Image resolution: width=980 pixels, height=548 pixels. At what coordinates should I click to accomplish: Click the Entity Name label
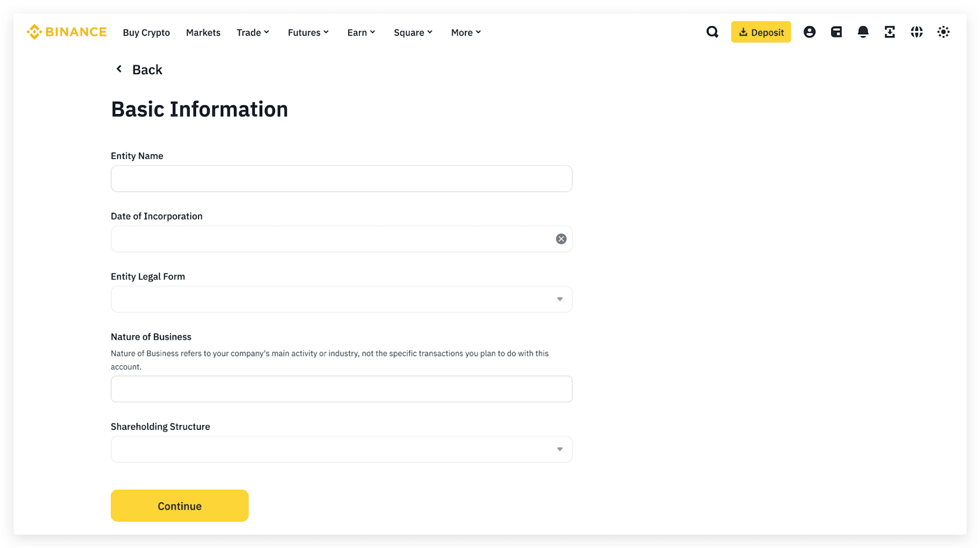click(x=137, y=156)
